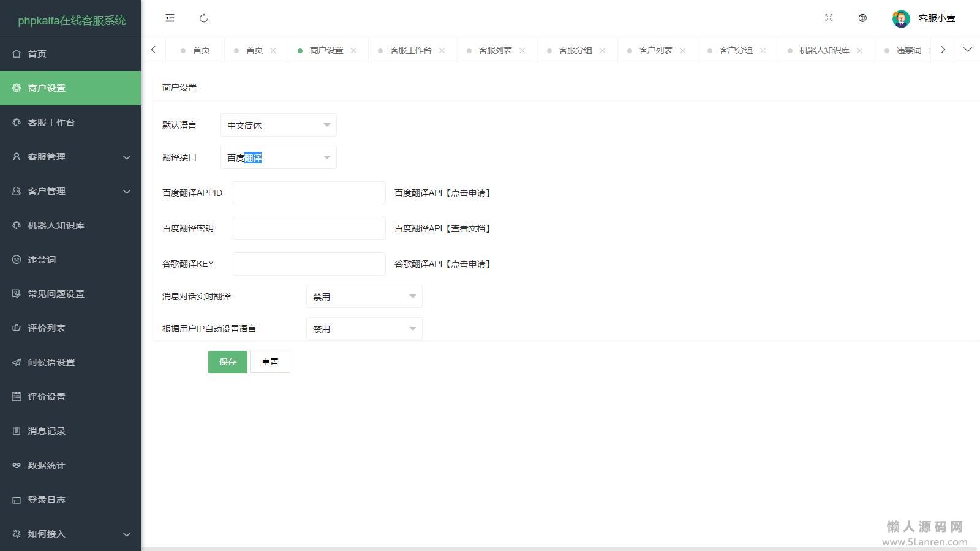Click the 重置 button
Viewport: 980px width, 551px height.
click(x=270, y=362)
